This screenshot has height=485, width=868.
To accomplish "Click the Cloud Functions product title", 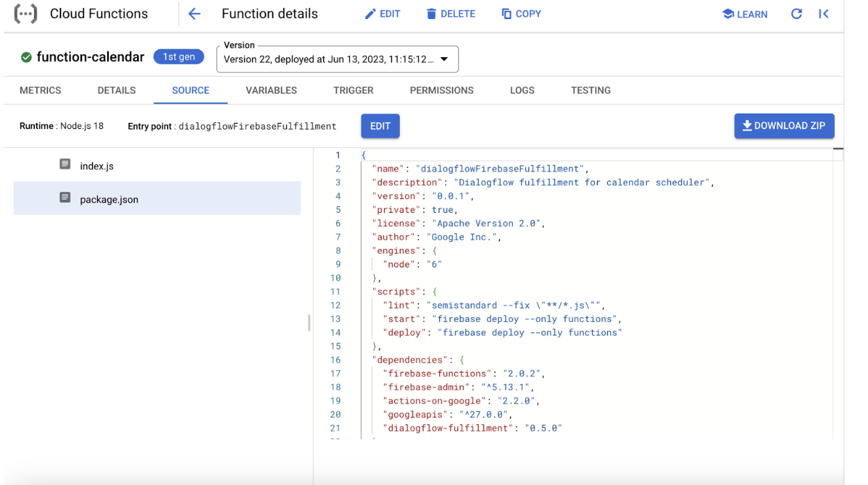I will tap(99, 14).
